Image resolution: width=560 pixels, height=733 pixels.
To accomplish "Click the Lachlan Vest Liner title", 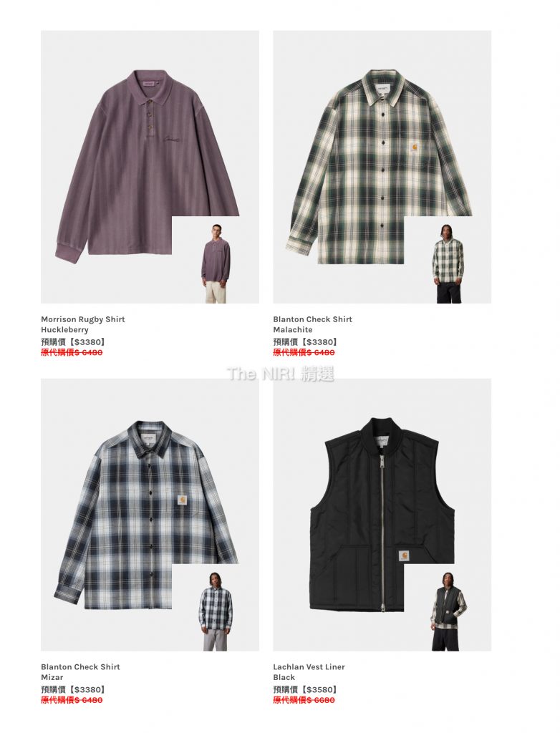I will (309, 666).
